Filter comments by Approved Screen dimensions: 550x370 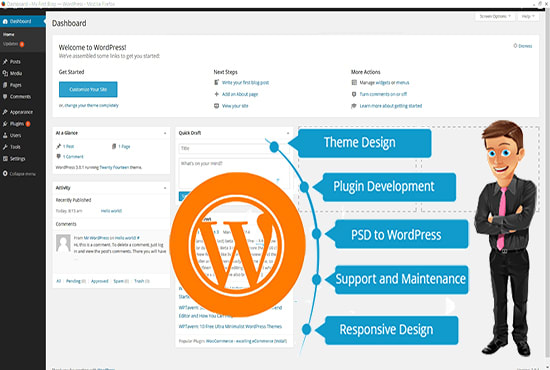coord(100,281)
